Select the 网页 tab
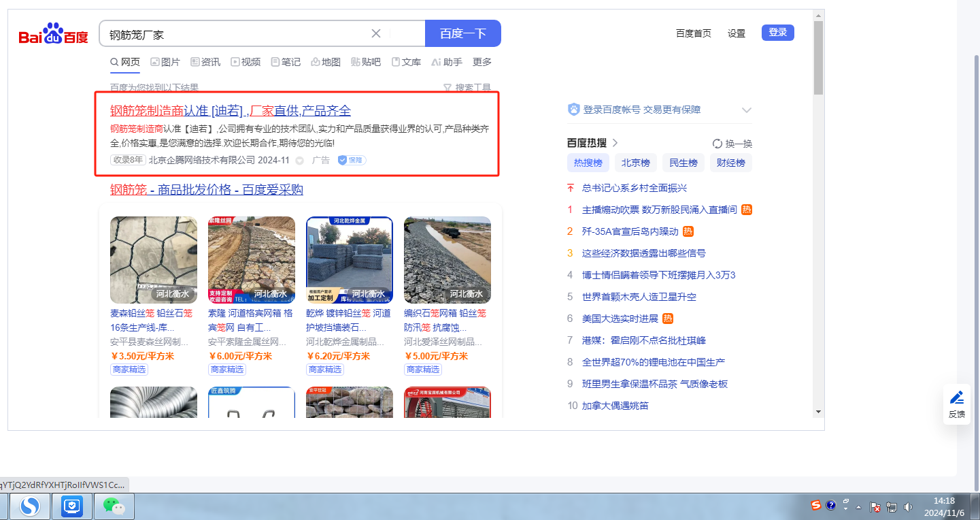 point(125,62)
